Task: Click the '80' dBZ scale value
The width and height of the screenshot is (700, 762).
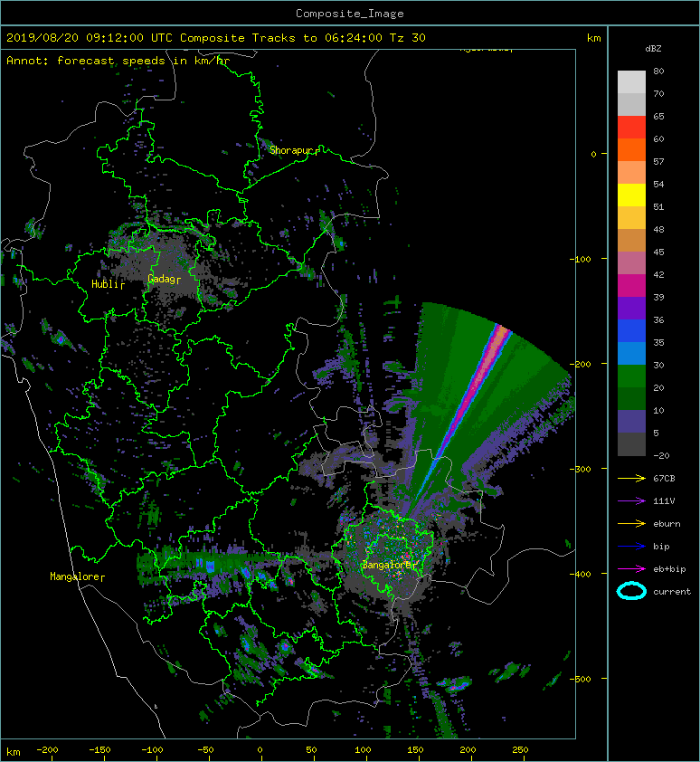Action: tap(658, 71)
